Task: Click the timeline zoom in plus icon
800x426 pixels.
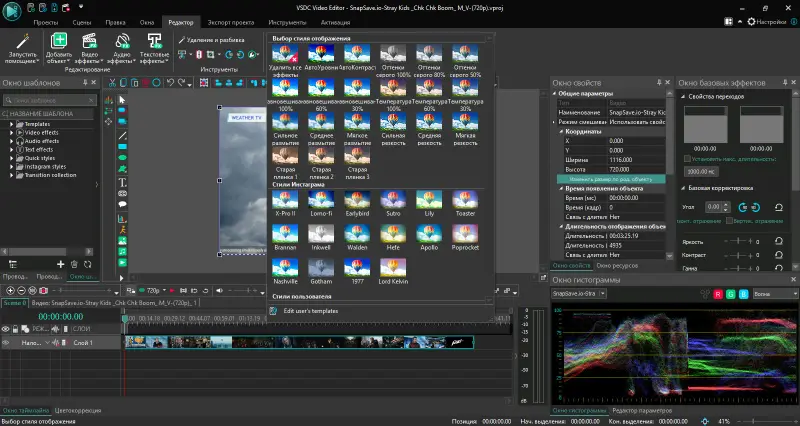Action: pos(10,290)
